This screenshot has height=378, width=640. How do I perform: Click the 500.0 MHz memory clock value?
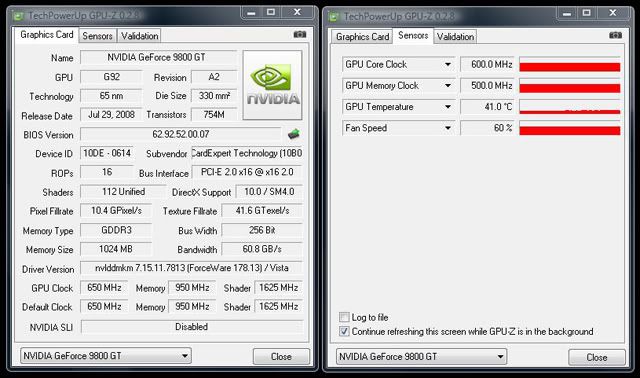tap(487, 86)
